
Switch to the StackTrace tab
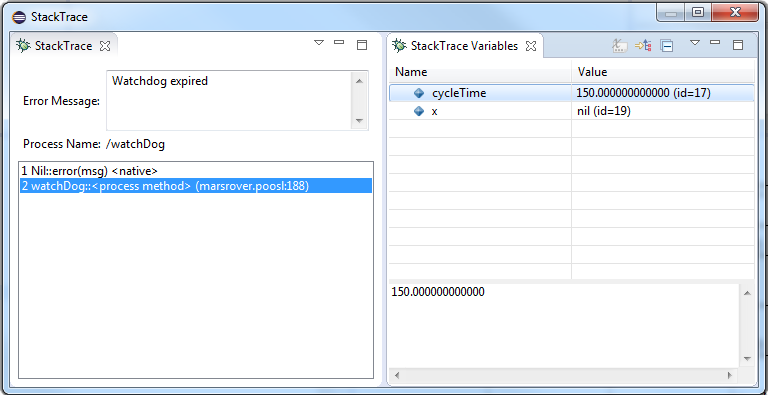click(63, 46)
